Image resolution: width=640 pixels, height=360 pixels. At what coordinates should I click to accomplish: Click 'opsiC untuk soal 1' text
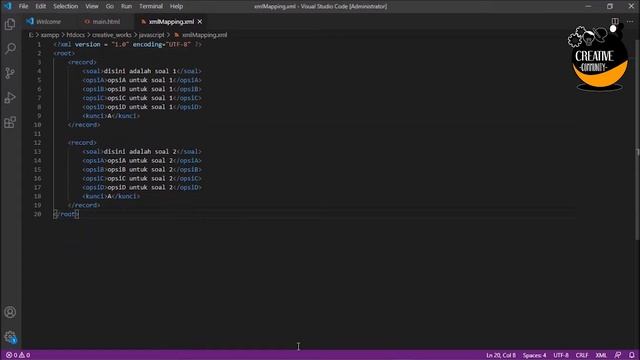point(140,98)
